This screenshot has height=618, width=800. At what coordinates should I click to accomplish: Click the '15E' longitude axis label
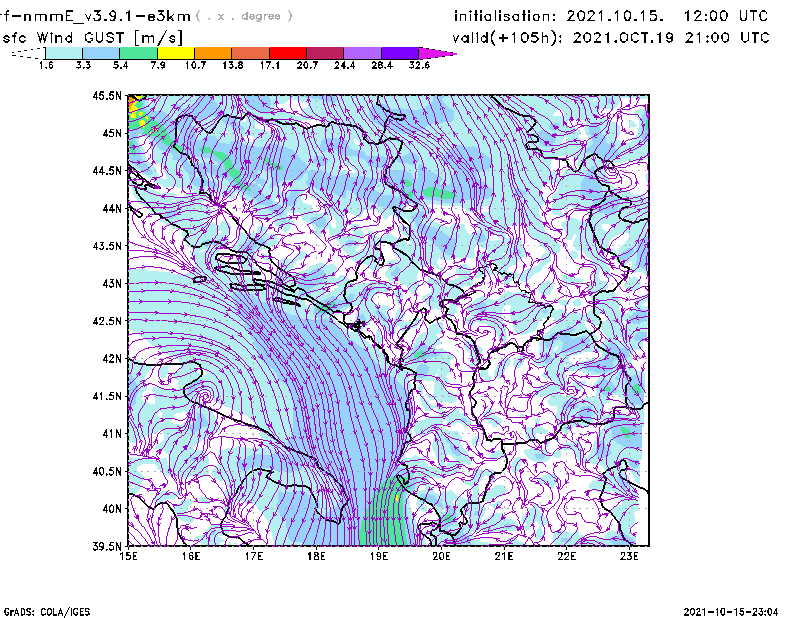pos(128,556)
